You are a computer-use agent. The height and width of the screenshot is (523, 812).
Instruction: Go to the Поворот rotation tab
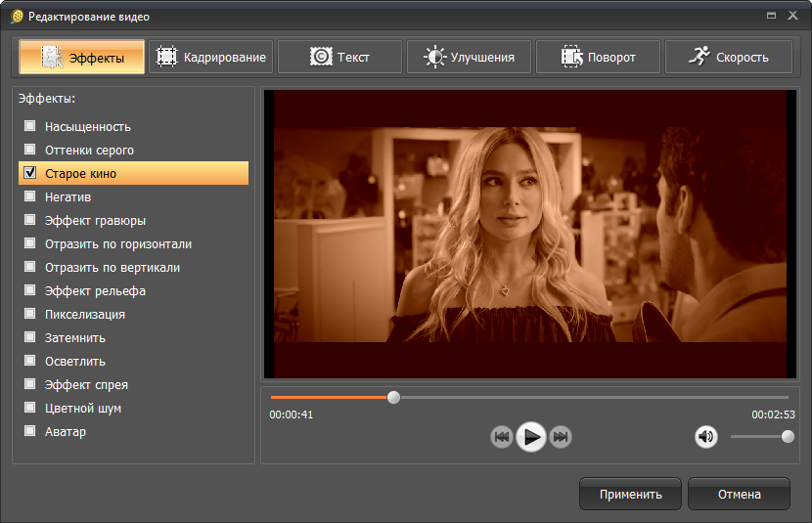[x=598, y=57]
